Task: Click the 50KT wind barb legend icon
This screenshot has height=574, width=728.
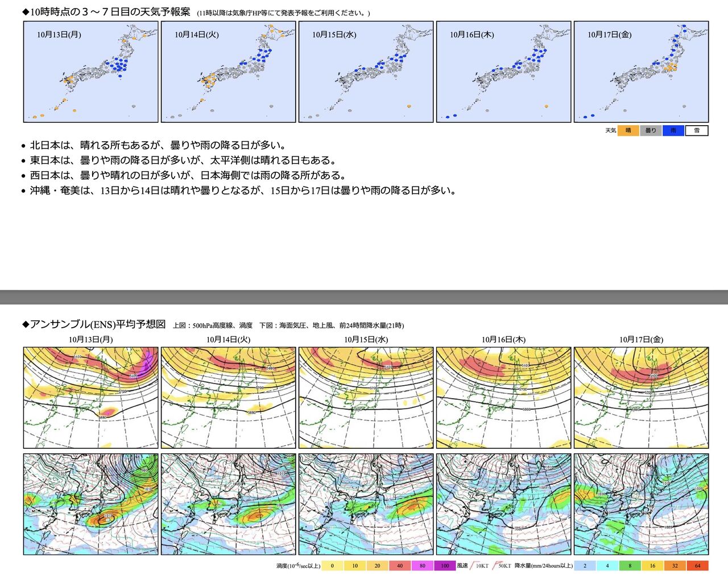Action: tap(502, 565)
